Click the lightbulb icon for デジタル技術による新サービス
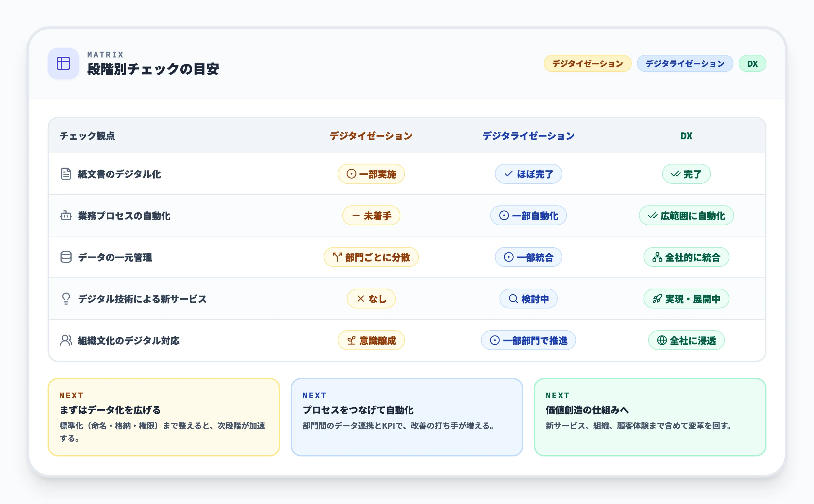This screenshot has width=814, height=504. tap(66, 299)
